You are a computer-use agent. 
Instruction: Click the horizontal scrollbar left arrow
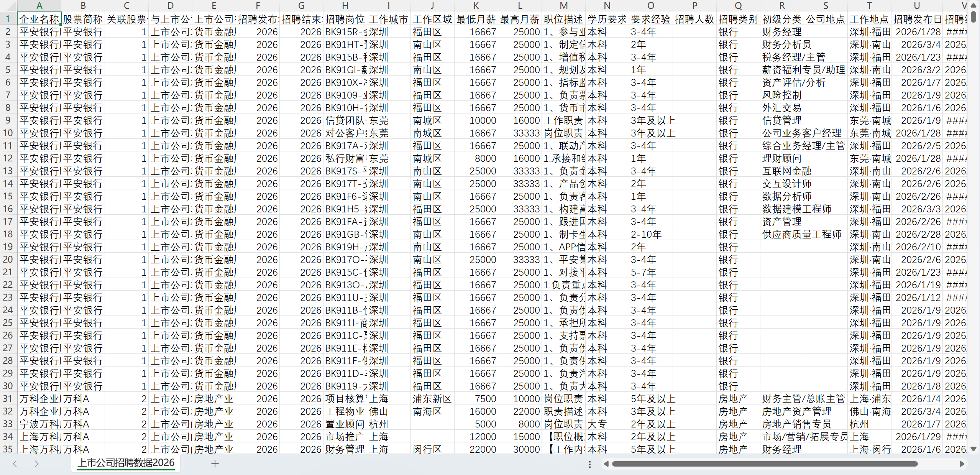pyautogui.click(x=606, y=464)
